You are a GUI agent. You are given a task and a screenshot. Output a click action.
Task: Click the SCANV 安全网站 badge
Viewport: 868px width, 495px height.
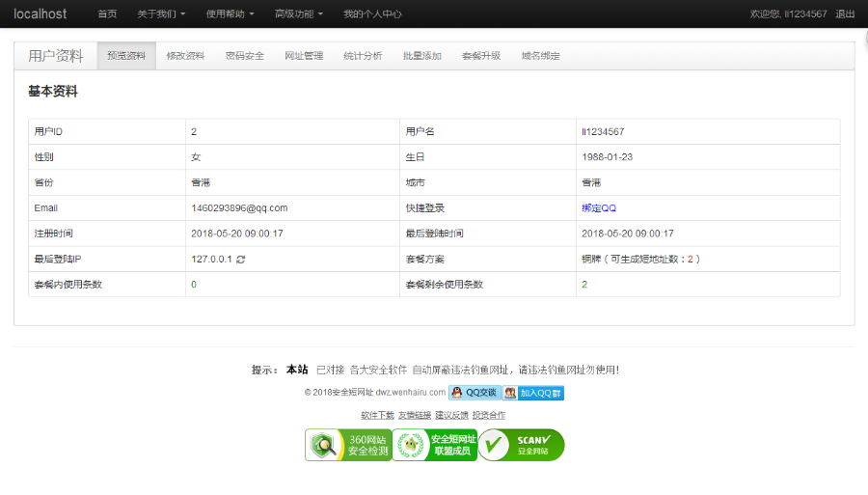coord(521,445)
